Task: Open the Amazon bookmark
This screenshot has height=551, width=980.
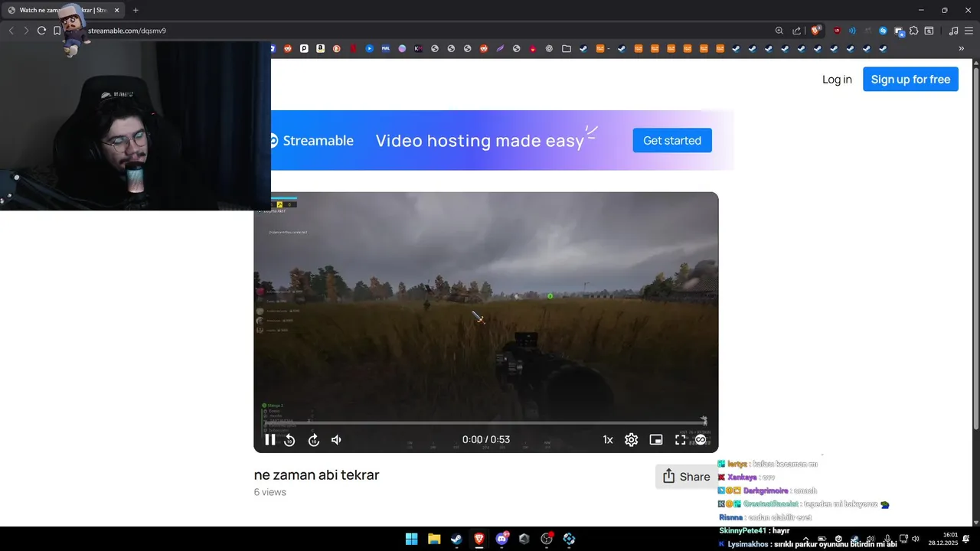Action: click(320, 48)
